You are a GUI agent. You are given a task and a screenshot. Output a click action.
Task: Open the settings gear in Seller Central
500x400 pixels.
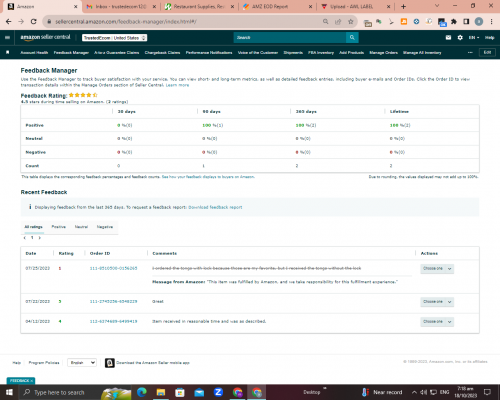460,38
